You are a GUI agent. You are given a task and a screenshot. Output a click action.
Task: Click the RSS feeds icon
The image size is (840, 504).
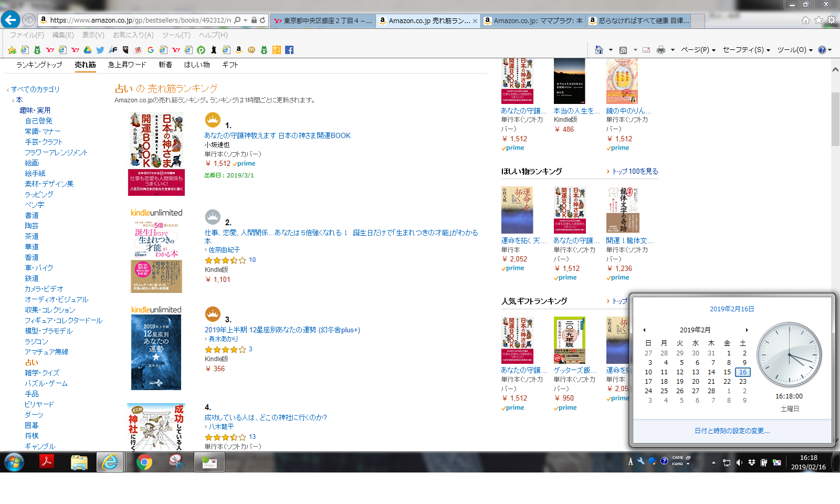(x=623, y=50)
